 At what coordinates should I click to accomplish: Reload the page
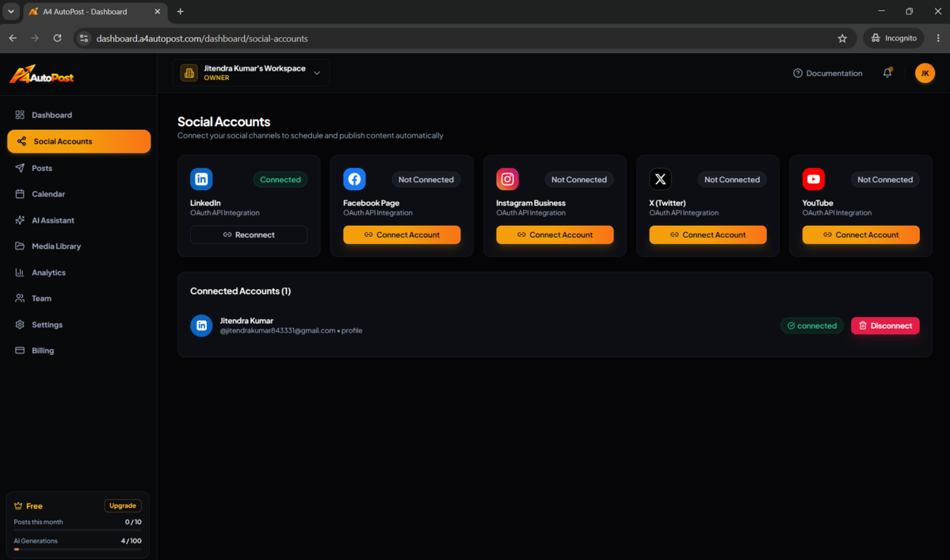[57, 38]
